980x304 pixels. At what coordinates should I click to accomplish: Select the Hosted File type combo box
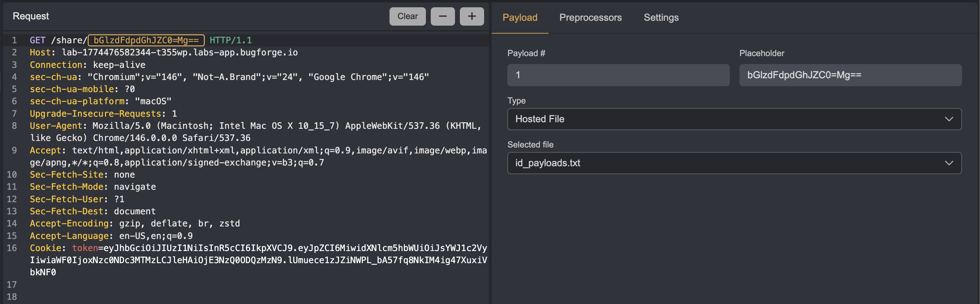(x=734, y=119)
